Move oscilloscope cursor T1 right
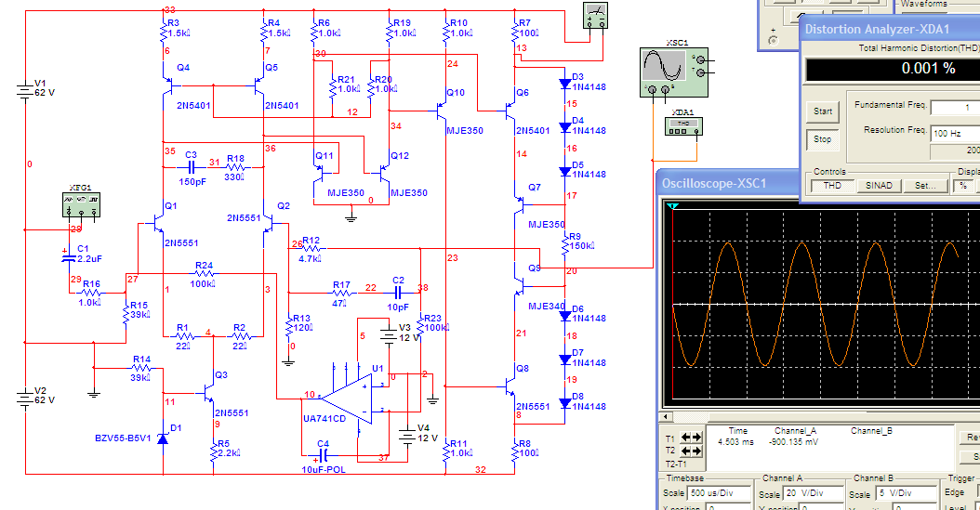Viewport: 980px width, 510px height. (x=695, y=438)
